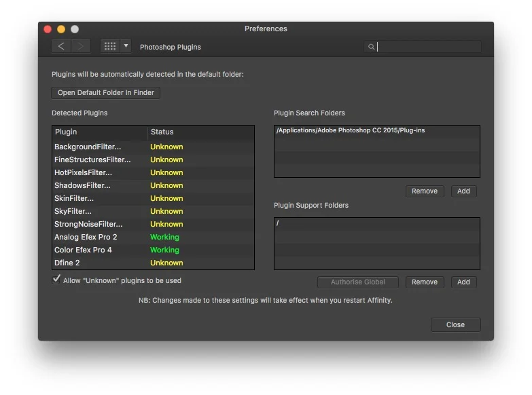Click the yellow minimize window button
Viewport: 532px width, 395px height.
click(61, 29)
